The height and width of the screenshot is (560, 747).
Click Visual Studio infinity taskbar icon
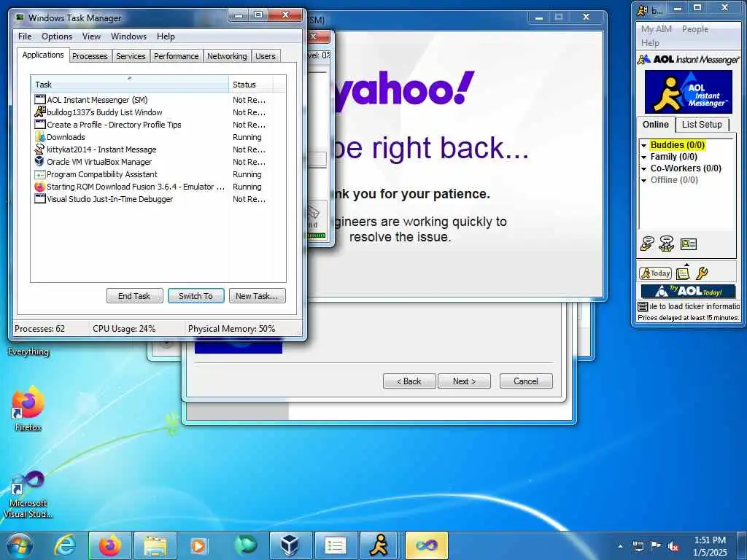(x=426, y=545)
